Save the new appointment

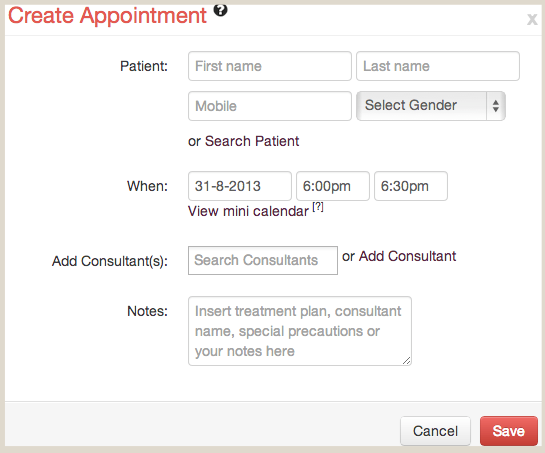pyautogui.click(x=509, y=431)
